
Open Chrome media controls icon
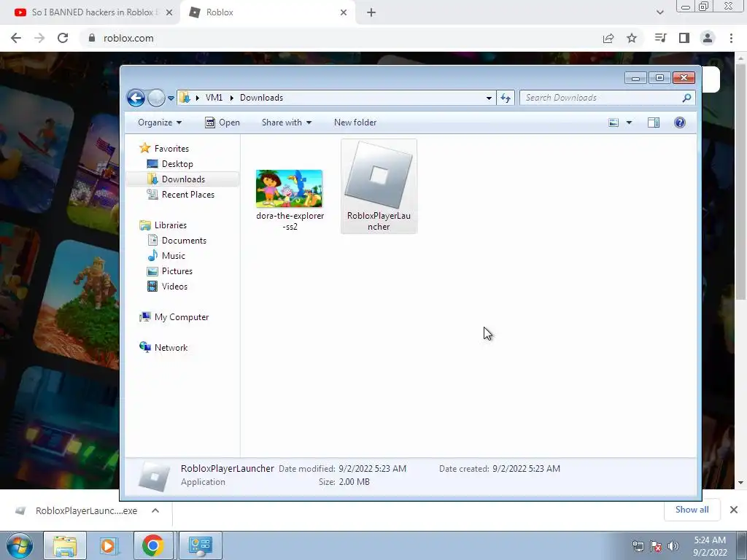[660, 38]
